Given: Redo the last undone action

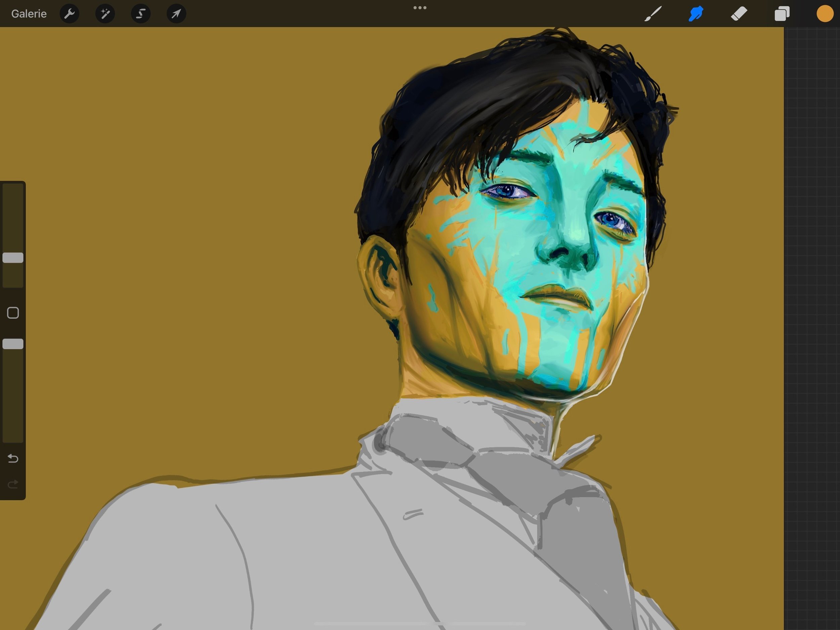Looking at the screenshot, I should point(13,484).
